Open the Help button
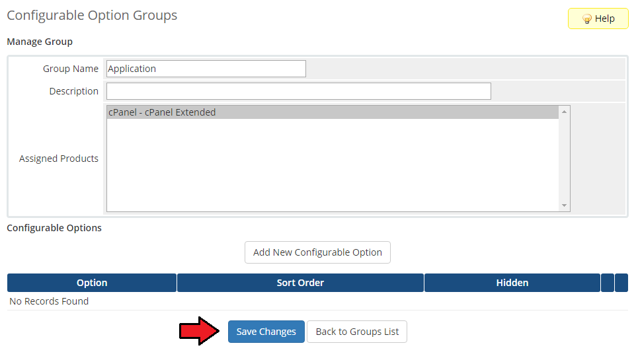Screen dimensions: 638x364 tap(598, 18)
